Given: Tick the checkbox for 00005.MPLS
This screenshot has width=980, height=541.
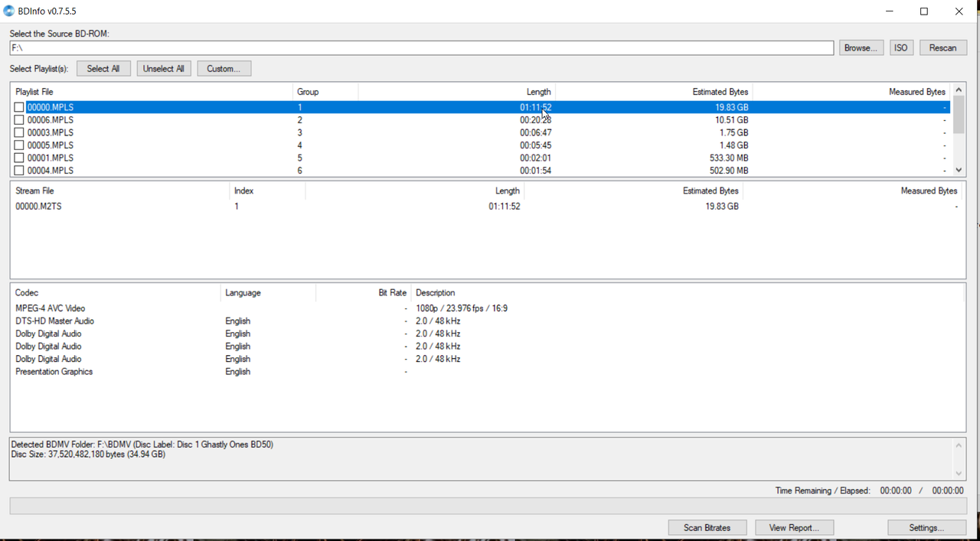Looking at the screenshot, I should 19,145.
